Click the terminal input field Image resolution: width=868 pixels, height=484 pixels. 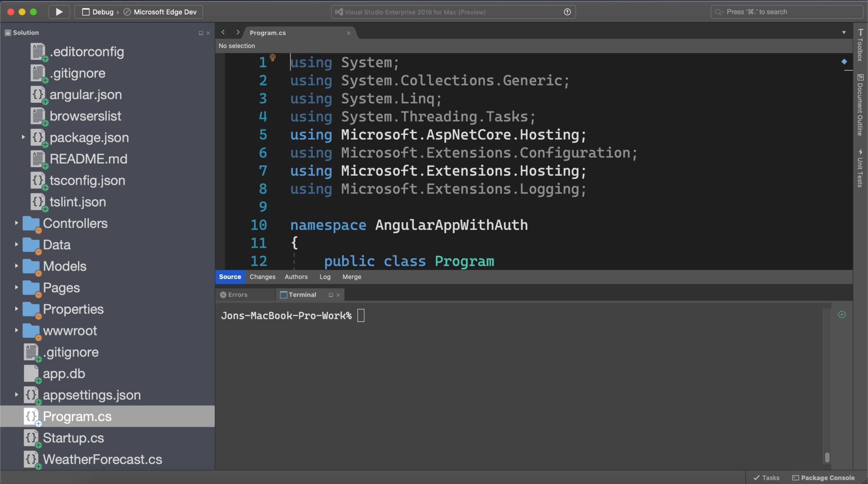click(362, 315)
